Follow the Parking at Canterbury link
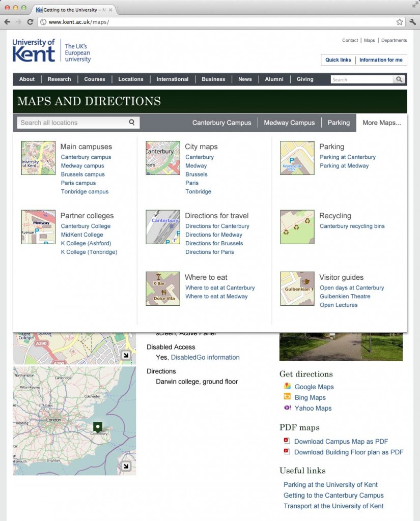The image size is (420, 521). click(347, 157)
